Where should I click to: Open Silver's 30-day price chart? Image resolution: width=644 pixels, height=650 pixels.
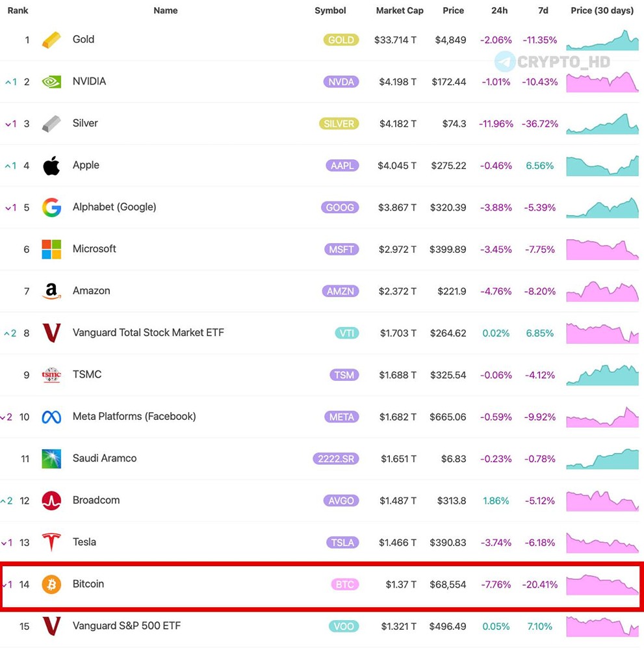602,123
